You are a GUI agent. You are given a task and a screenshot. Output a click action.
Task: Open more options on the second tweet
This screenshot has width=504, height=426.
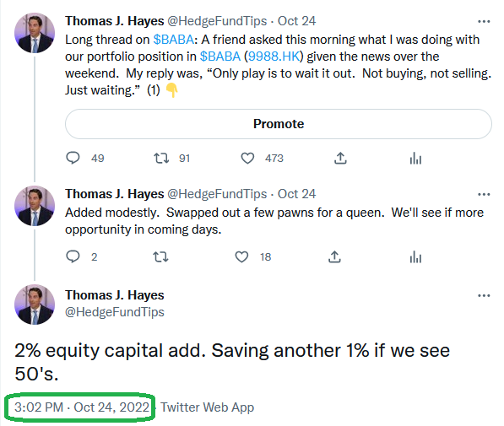pos(484,194)
